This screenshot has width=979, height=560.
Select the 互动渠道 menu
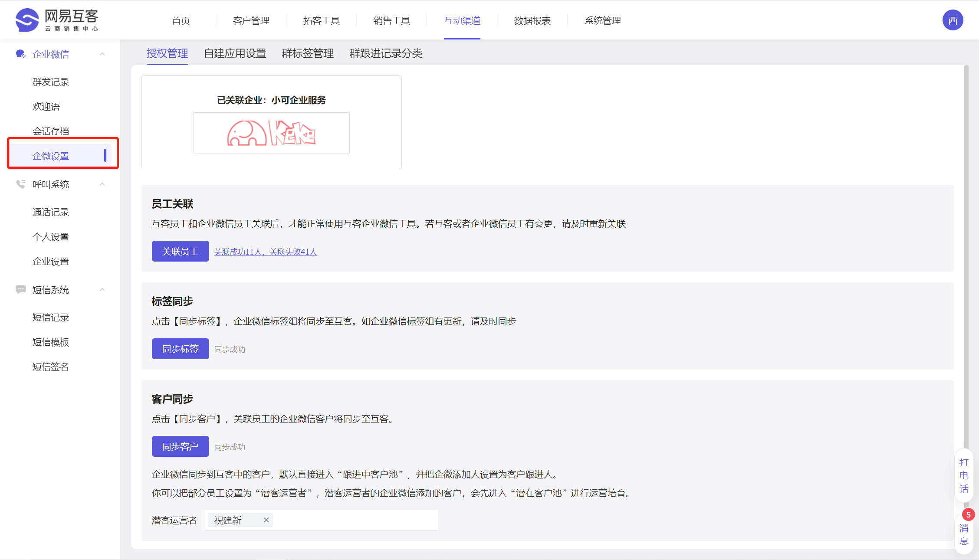pyautogui.click(x=462, y=20)
